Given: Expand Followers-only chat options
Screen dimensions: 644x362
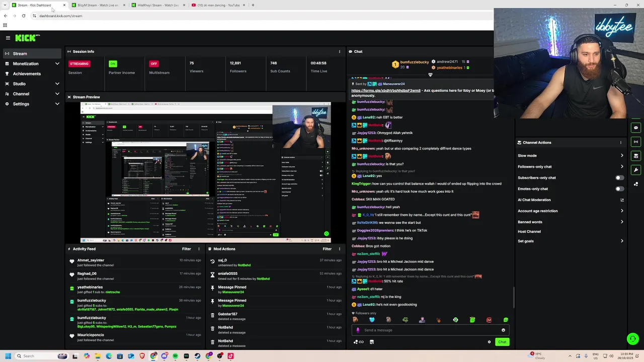Looking at the screenshot, I should (x=622, y=166).
